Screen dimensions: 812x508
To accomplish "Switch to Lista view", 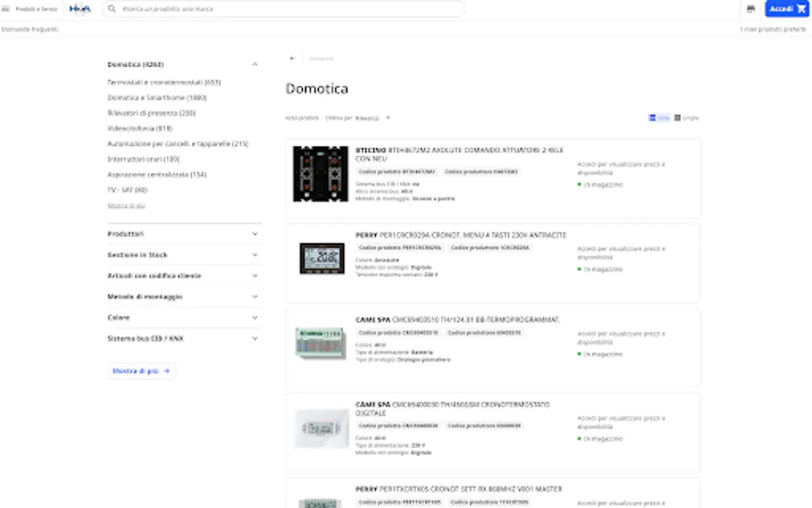I will [659, 118].
